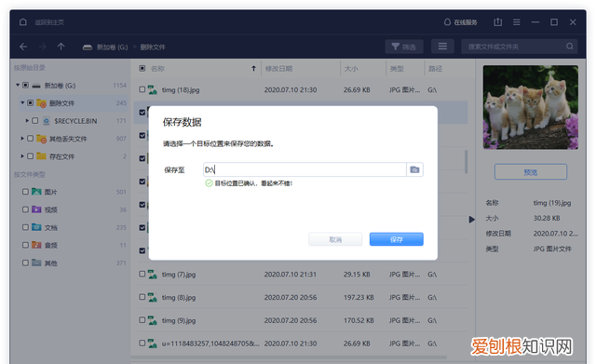
Task: Select the timg (8).jpg file name
Action: point(179,298)
